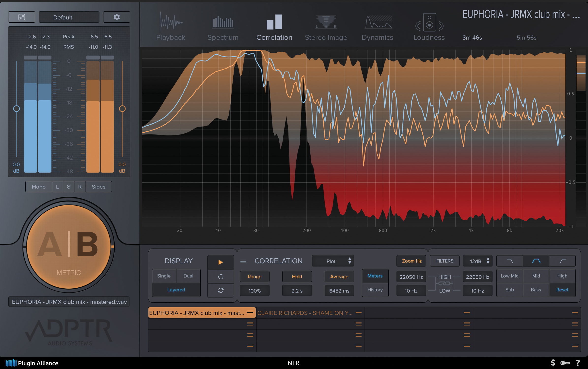Click the license key icon

point(565,363)
